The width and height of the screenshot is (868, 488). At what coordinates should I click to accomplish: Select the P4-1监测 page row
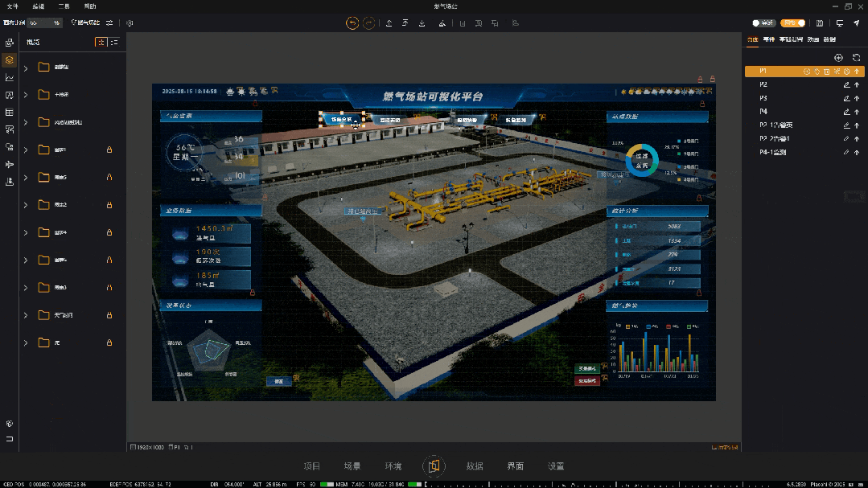804,152
